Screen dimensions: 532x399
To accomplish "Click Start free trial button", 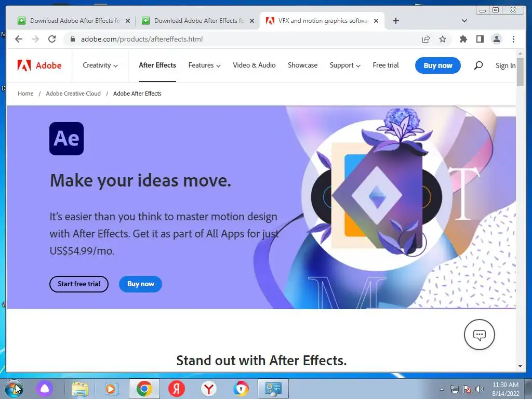I will 79,284.
